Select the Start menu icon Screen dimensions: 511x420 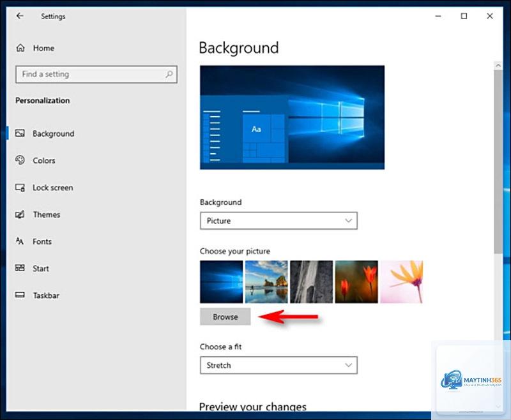click(20, 268)
